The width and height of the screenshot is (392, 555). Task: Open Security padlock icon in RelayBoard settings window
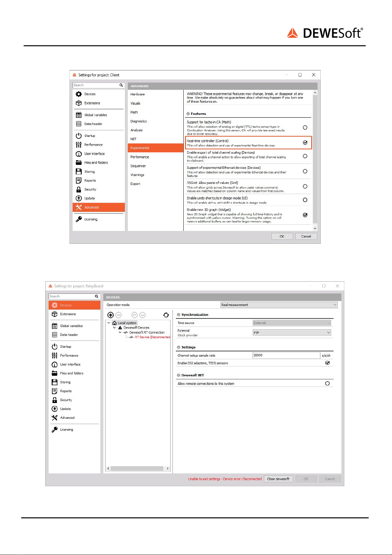click(x=55, y=400)
